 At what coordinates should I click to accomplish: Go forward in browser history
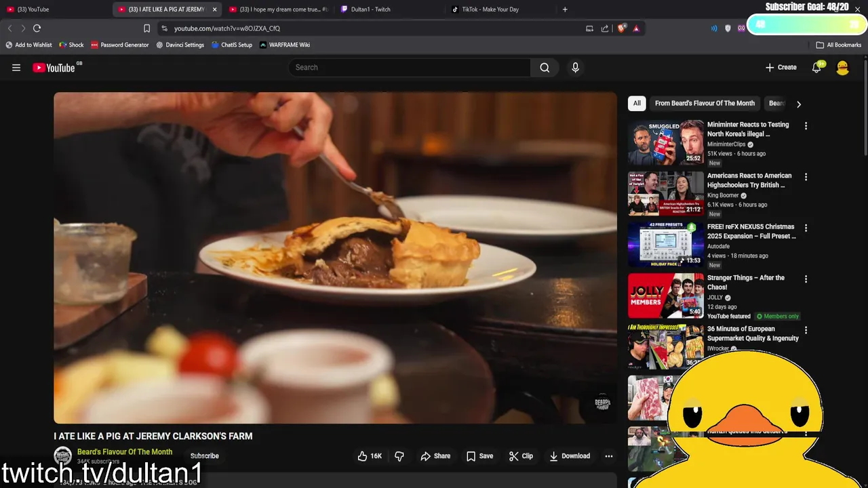[x=23, y=28]
